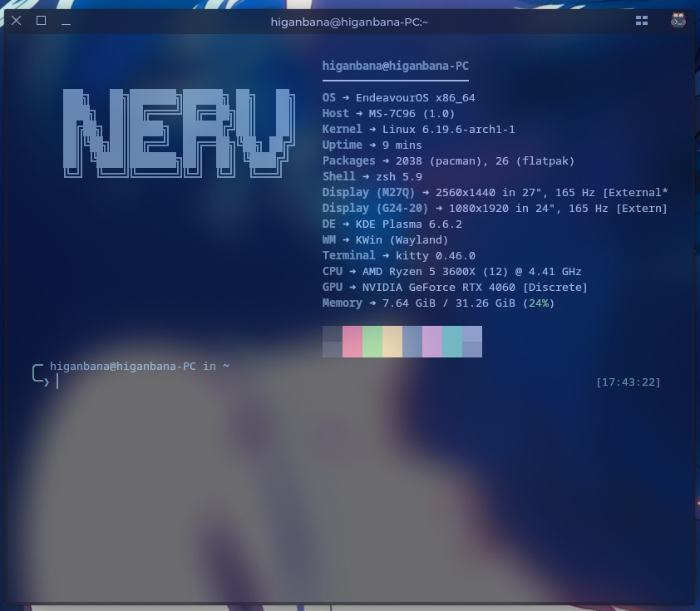The height and width of the screenshot is (611, 700).
Task: Click Kernel value Linux 6.19.6-arch1-1
Action: pyautogui.click(x=448, y=130)
